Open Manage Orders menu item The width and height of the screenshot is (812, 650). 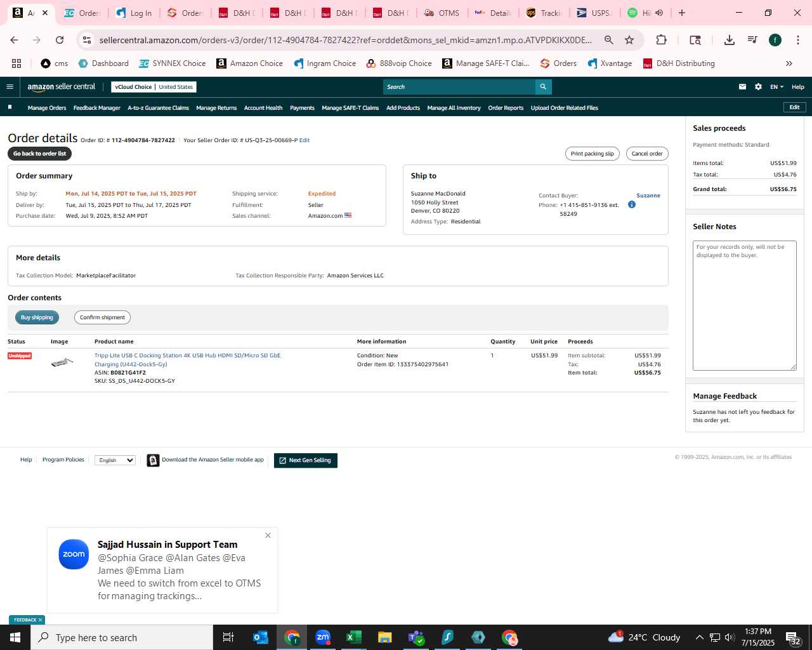coord(47,108)
